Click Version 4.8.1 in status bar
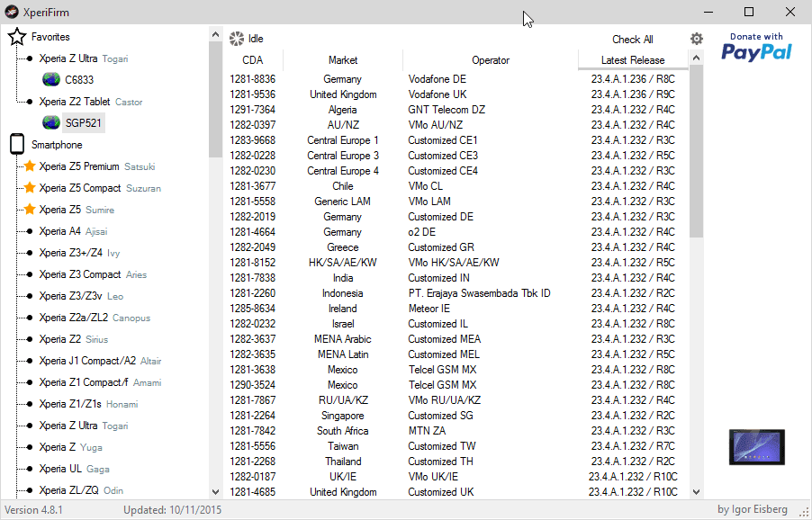 tap(33, 509)
